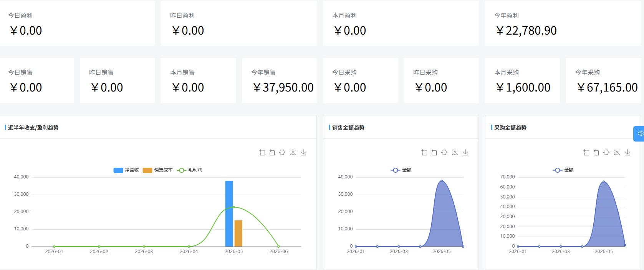
Task: Click 毛利润 data point at 2026-06
Action: [278, 247]
